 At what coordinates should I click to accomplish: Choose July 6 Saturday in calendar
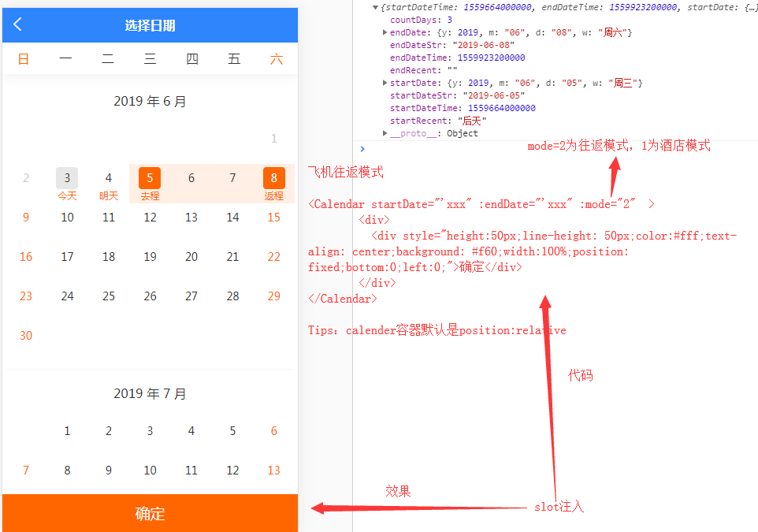point(273,431)
